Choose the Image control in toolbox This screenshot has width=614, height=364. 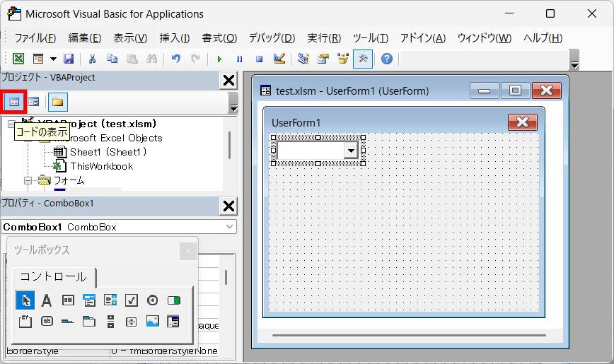tap(152, 322)
